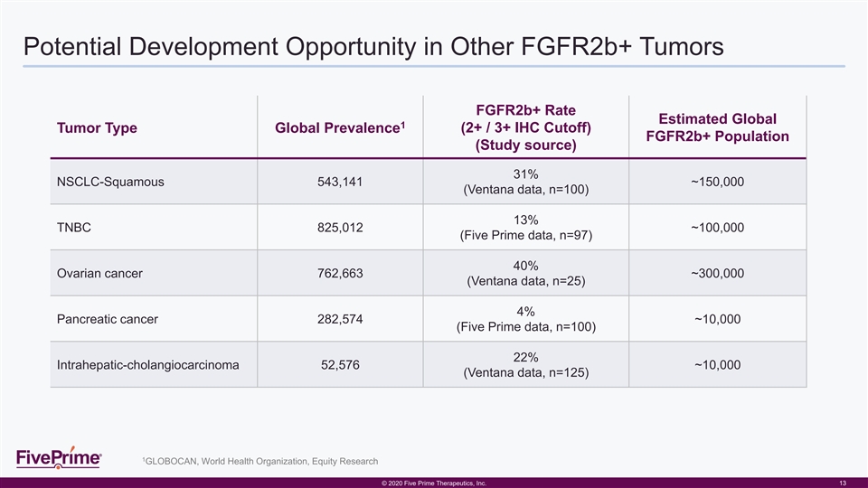Click the 31% Ventana data cell
Screen dimensions: 868x488
tap(525, 182)
